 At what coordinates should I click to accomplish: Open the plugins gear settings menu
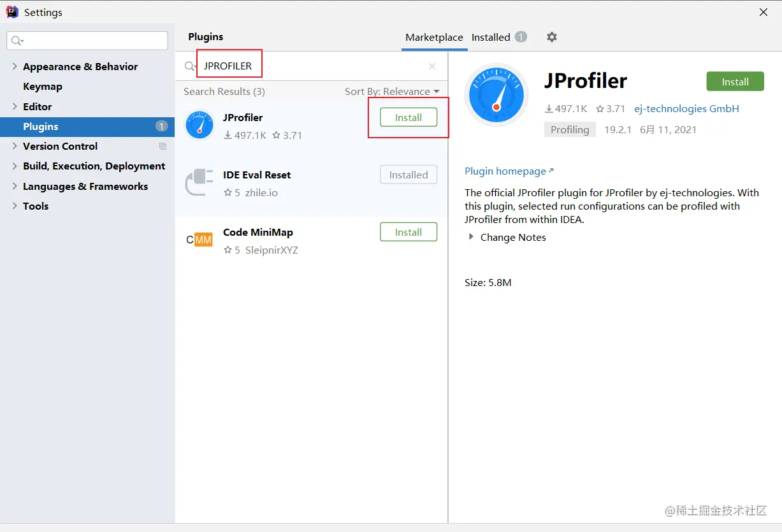click(x=552, y=37)
